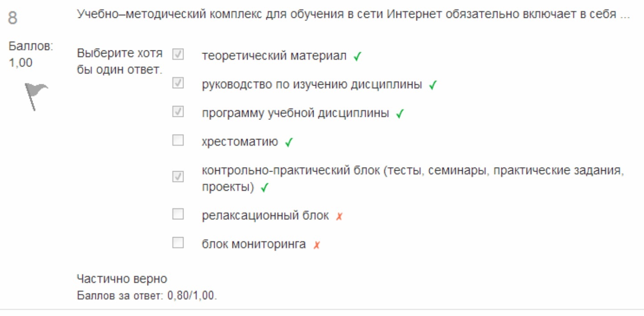Click the Частично верно result text
The height and width of the screenshot is (316, 644).
122,279
